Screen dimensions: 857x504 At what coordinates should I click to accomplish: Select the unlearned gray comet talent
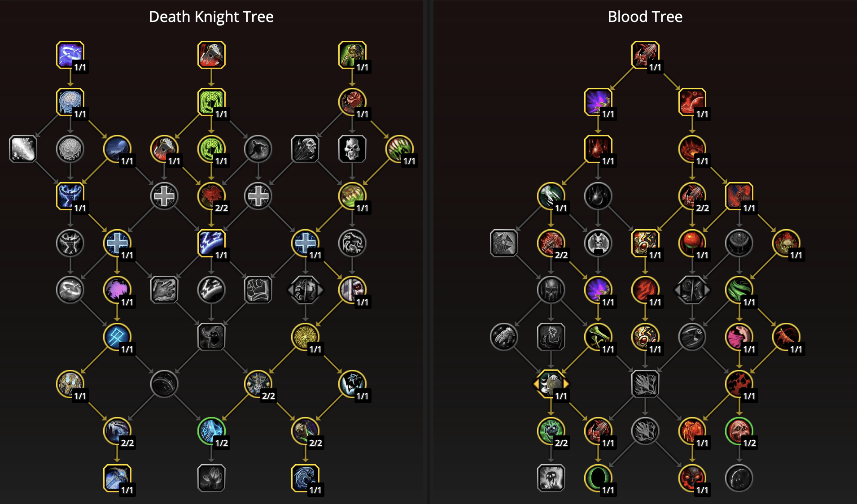click(x=23, y=149)
